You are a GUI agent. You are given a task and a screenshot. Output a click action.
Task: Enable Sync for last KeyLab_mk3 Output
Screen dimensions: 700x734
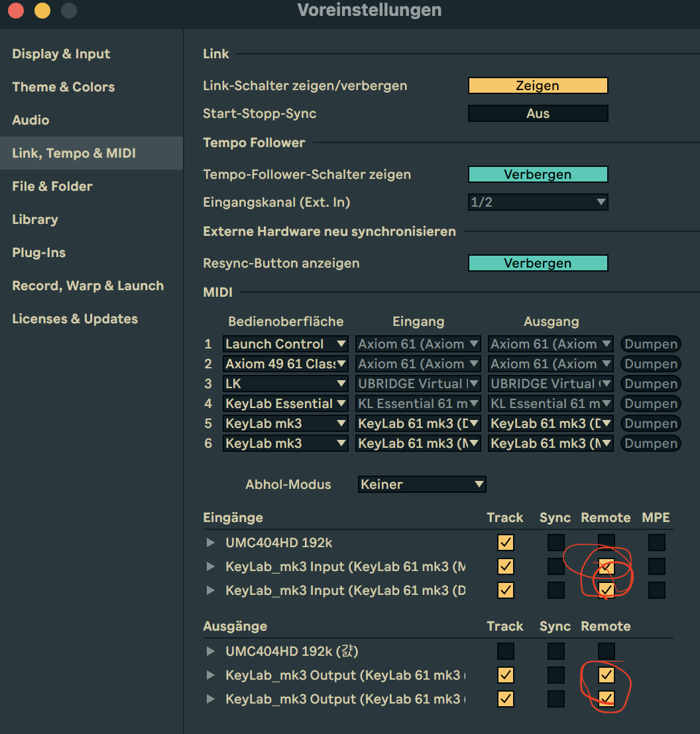tap(555, 699)
